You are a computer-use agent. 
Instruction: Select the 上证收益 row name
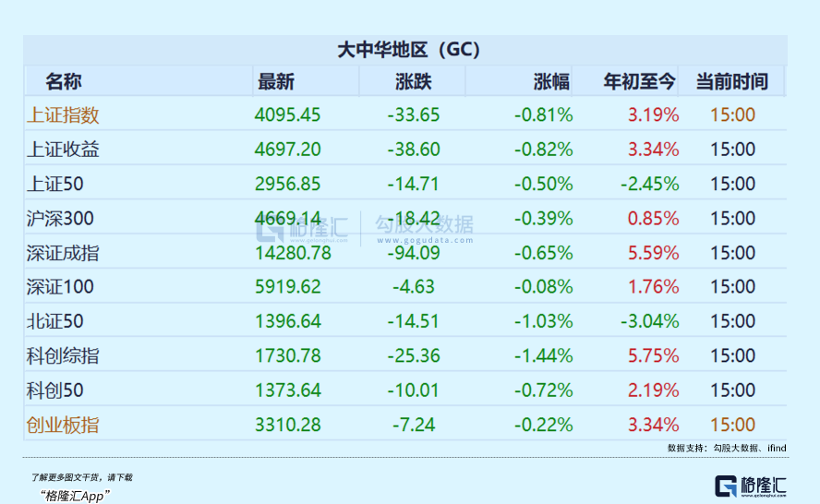tap(64, 150)
